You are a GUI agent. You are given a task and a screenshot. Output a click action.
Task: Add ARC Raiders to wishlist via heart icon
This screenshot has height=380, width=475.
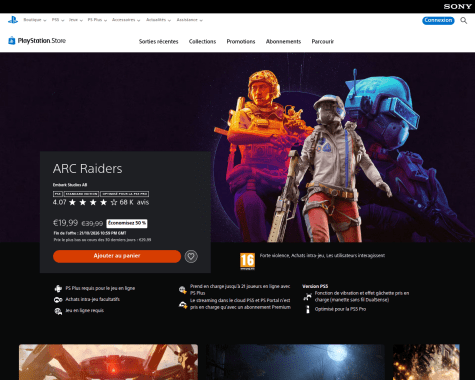[191, 256]
